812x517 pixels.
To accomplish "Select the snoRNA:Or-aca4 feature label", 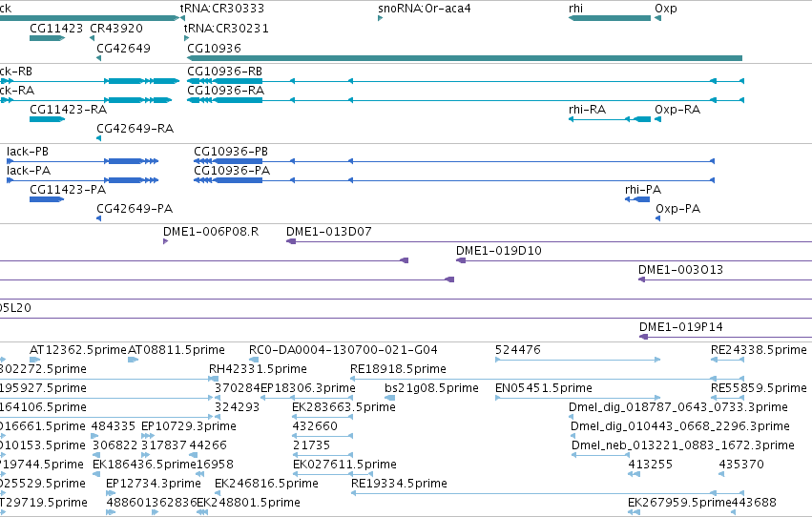I will click(x=424, y=9).
